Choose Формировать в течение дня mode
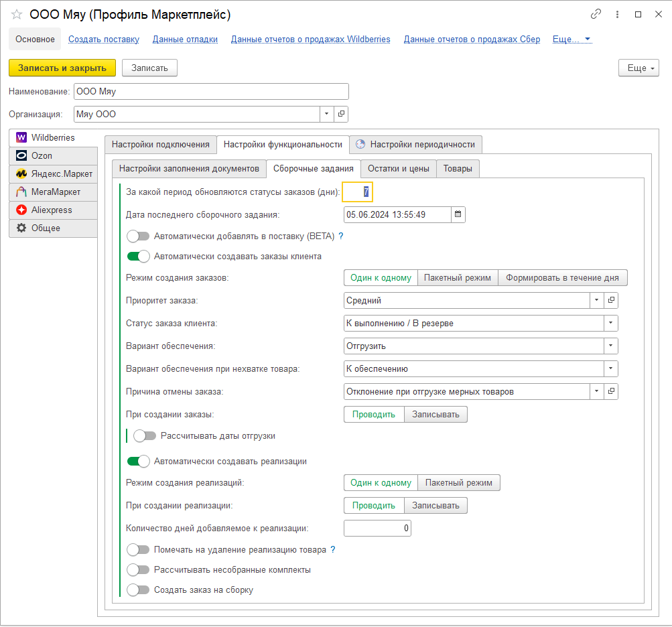Screen dimensions: 672x627 562,278
